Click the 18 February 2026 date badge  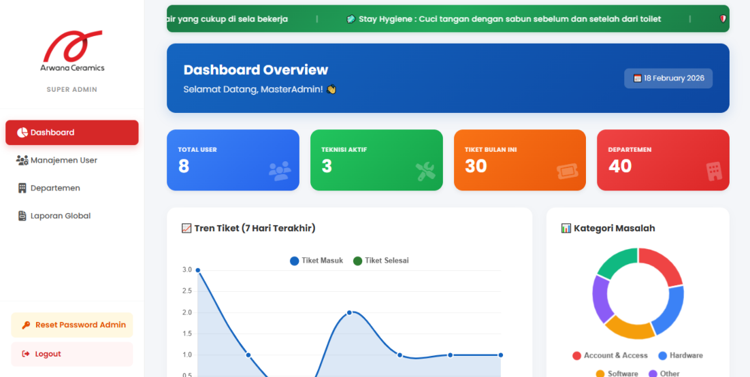668,78
